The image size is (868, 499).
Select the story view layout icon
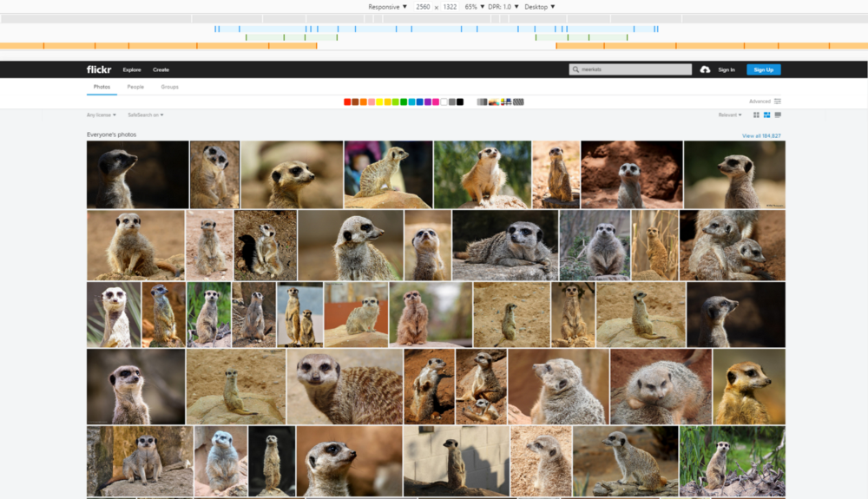[x=778, y=115]
